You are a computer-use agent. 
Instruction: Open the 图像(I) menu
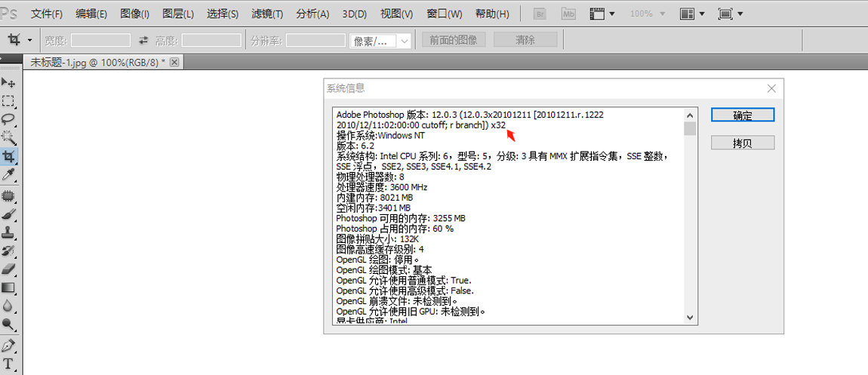pyautogui.click(x=135, y=14)
